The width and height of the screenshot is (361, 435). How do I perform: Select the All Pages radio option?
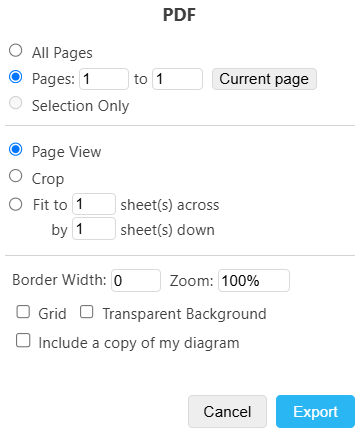click(x=16, y=51)
